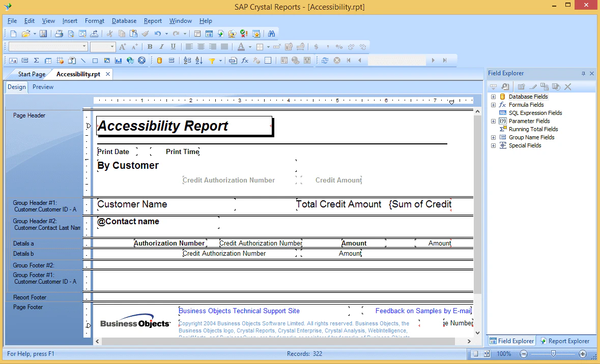Toggle Underline formatting
Image resolution: width=600 pixels, height=364 pixels.
pos(173,47)
